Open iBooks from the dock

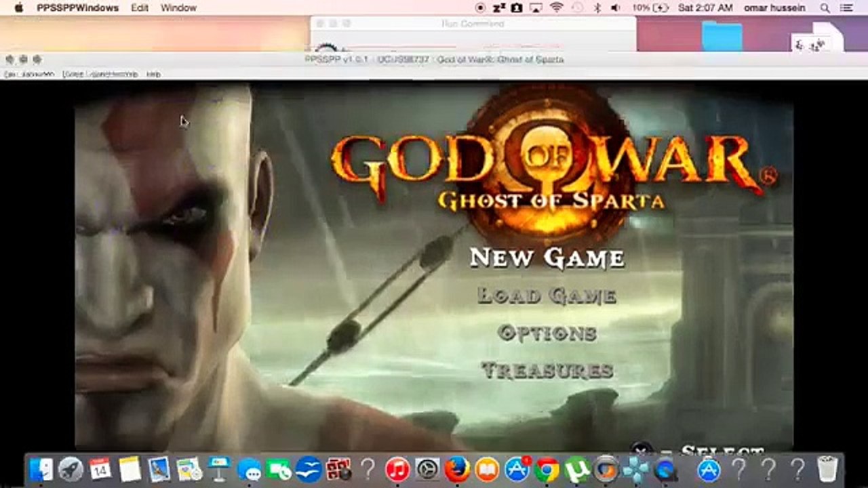point(487,469)
